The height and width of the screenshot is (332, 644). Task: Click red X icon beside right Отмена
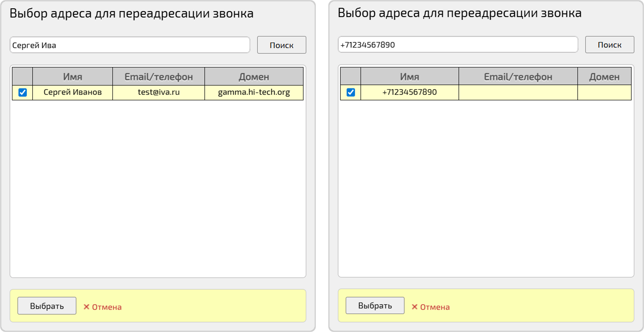coord(414,307)
